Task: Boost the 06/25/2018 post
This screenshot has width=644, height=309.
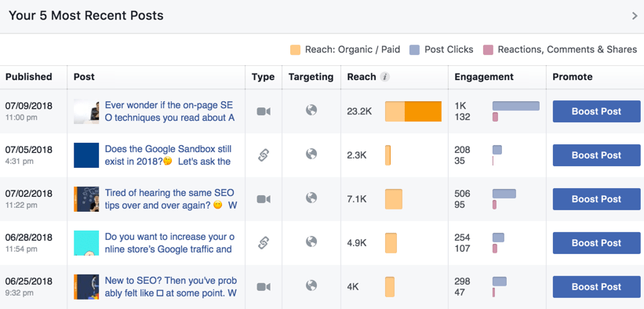Action: pos(596,287)
